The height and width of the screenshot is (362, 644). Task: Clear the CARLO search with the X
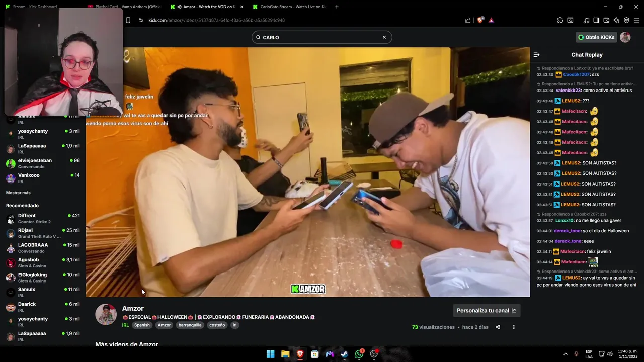point(384,37)
